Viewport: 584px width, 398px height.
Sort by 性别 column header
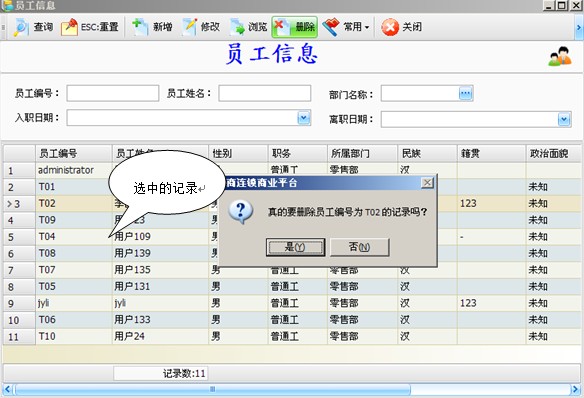coord(238,153)
